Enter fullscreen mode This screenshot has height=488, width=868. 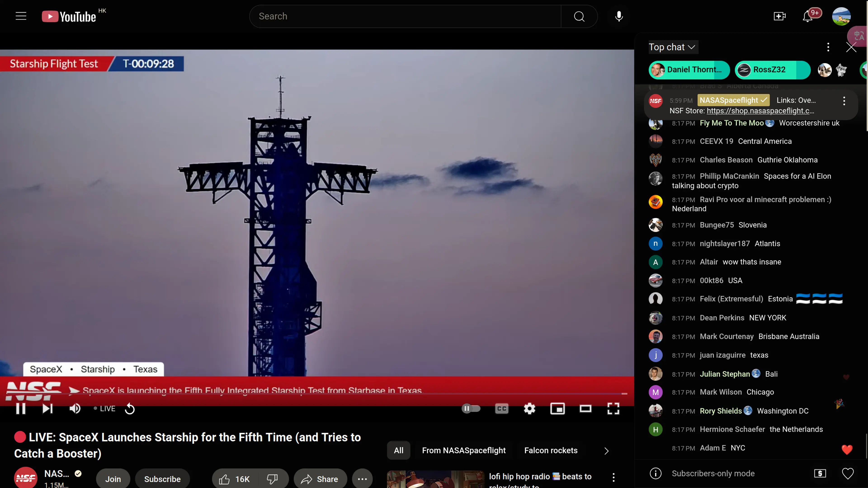click(x=614, y=408)
